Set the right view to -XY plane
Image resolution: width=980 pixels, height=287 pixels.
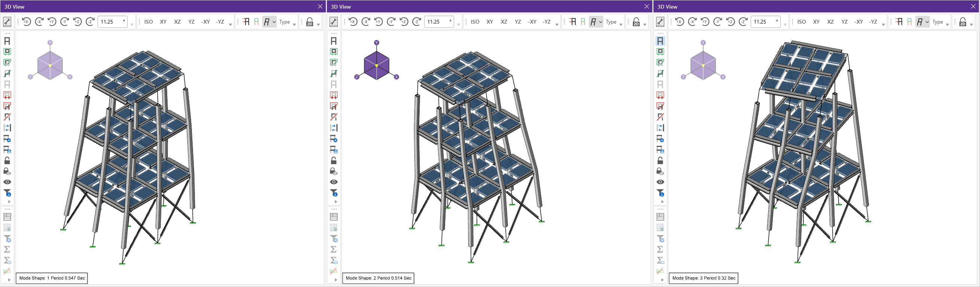[859, 22]
